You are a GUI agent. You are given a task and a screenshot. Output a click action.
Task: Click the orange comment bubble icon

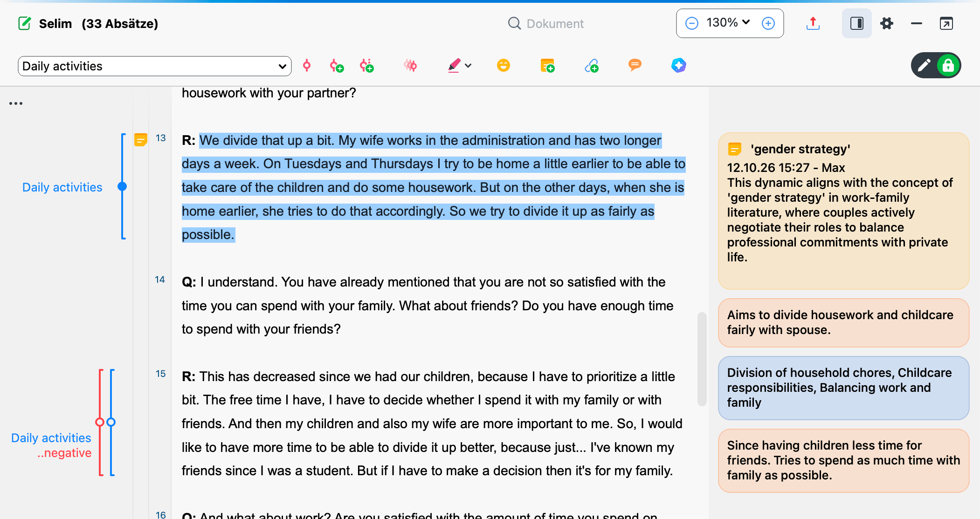click(635, 65)
